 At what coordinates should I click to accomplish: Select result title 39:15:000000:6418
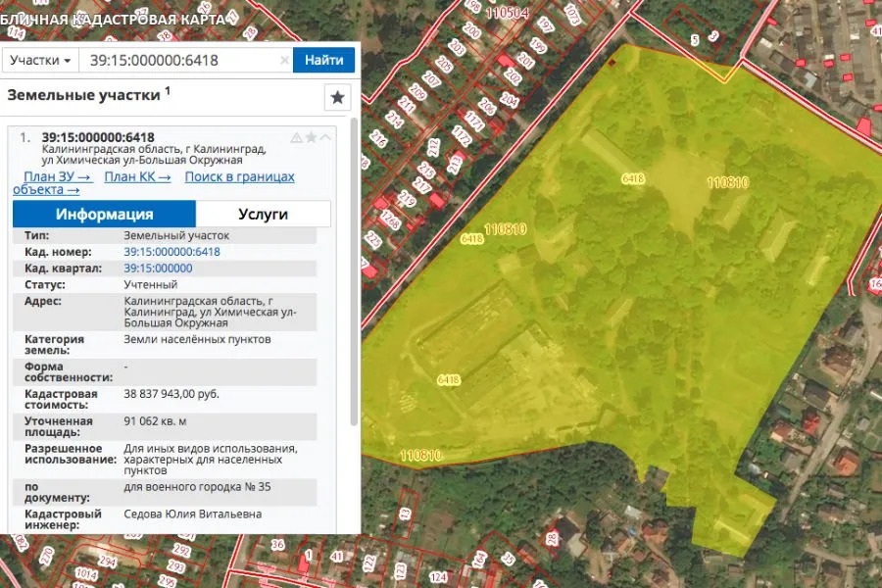coord(98,137)
